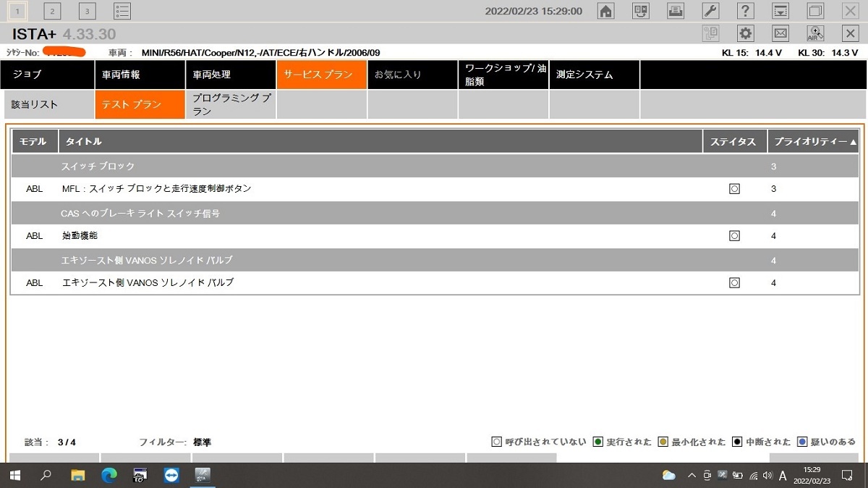
Task: Select session box number 3
Action: pyautogui.click(x=87, y=11)
